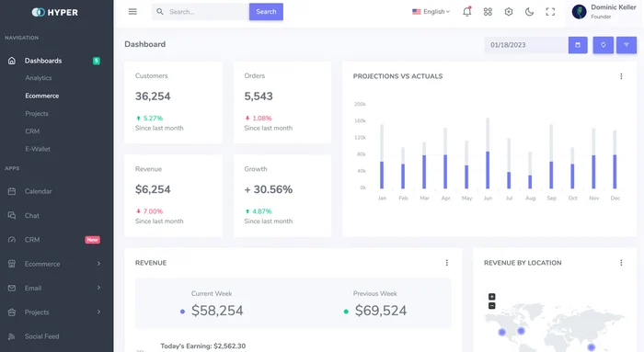Open the notifications bell icon
This screenshot has width=644, height=352.
click(467, 11)
